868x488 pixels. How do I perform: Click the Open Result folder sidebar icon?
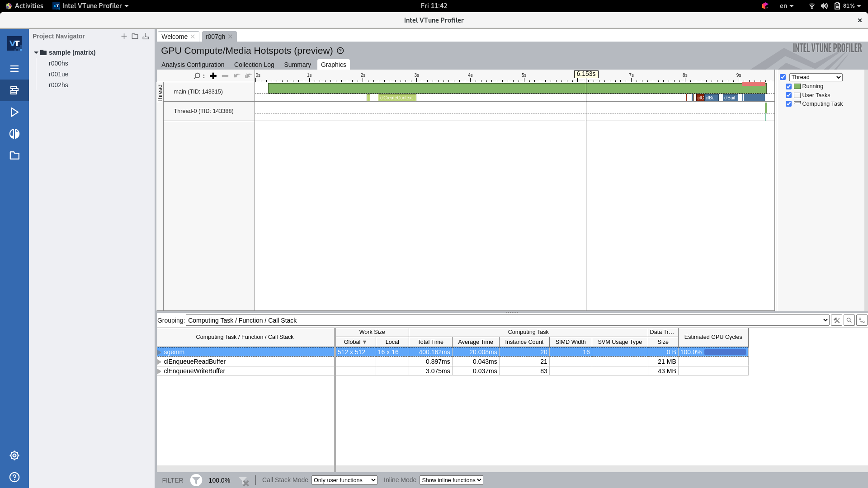pos(14,155)
